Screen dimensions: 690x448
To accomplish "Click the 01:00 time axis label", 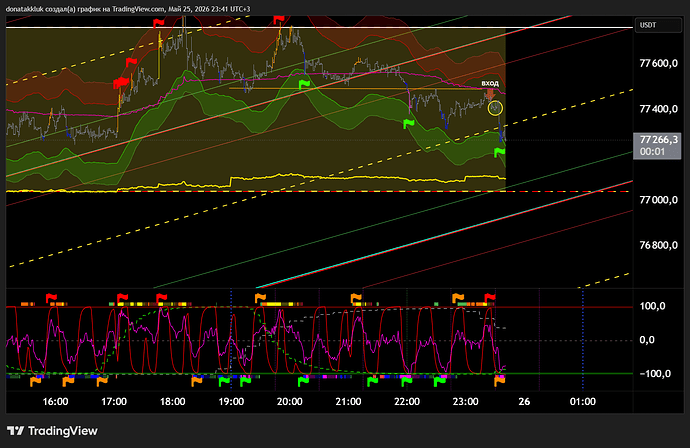I will pyautogui.click(x=583, y=401).
